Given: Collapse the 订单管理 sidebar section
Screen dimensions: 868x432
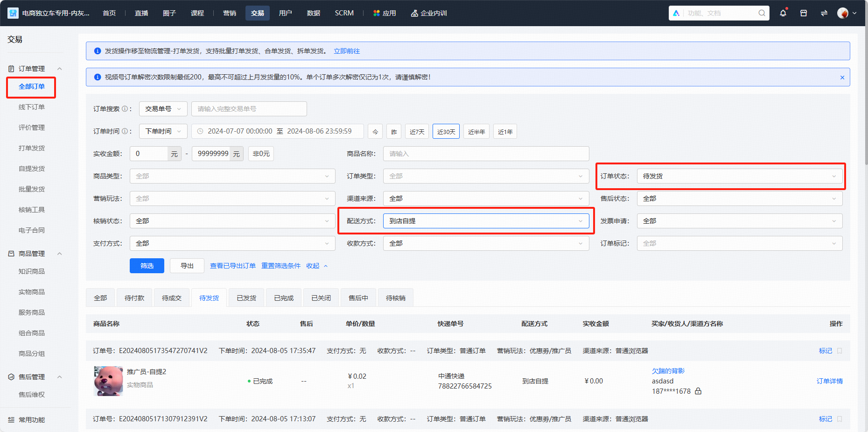Looking at the screenshot, I should pyautogui.click(x=59, y=69).
